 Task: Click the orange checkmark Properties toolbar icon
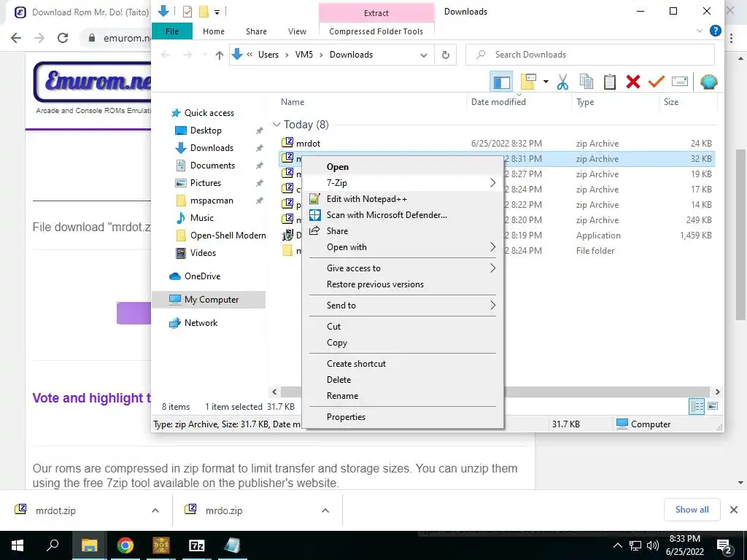tap(656, 82)
